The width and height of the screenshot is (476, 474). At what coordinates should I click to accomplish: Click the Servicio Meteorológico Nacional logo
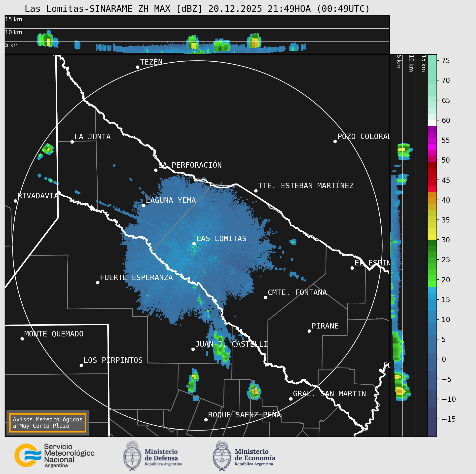[x=54, y=456]
